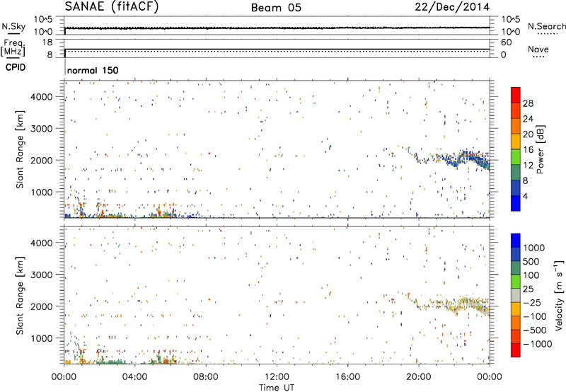Pick the teal 100–500 Velocity colorbar segment
This screenshot has height=392, width=566.
click(x=516, y=268)
